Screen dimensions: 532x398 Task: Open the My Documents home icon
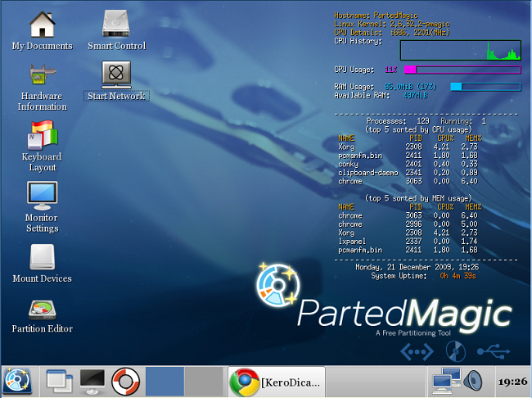(x=42, y=24)
